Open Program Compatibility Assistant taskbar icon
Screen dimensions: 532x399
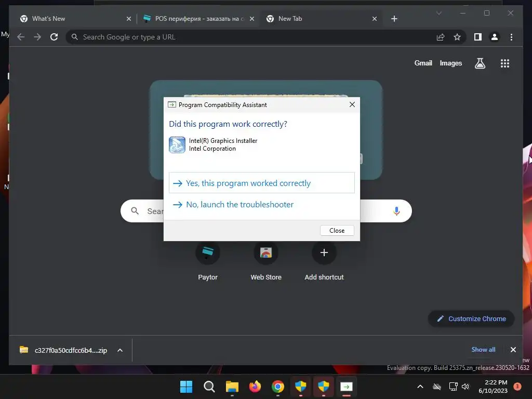coord(347,387)
